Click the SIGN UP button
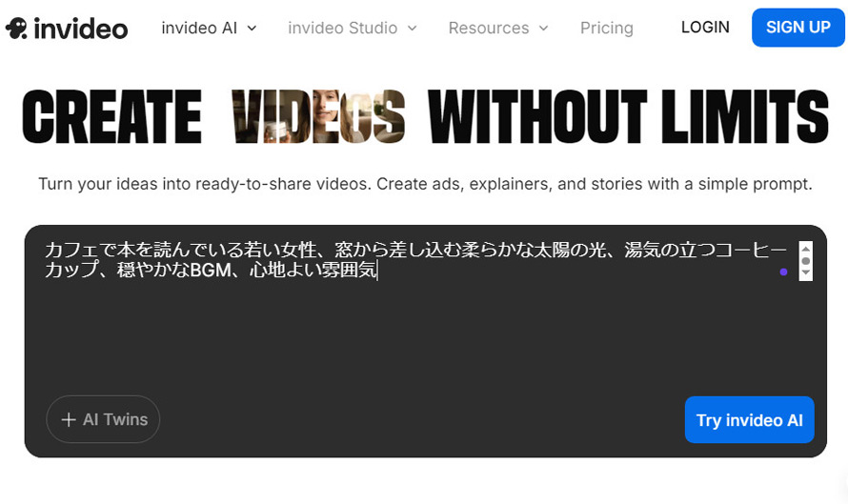Viewport: 848px width, 504px height. click(798, 28)
